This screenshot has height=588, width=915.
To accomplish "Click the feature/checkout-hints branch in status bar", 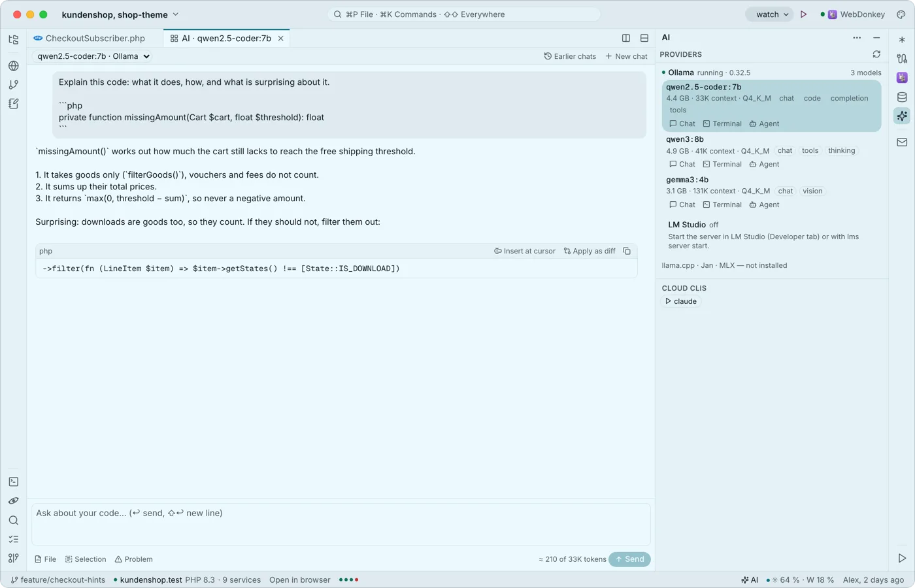I will (x=58, y=580).
